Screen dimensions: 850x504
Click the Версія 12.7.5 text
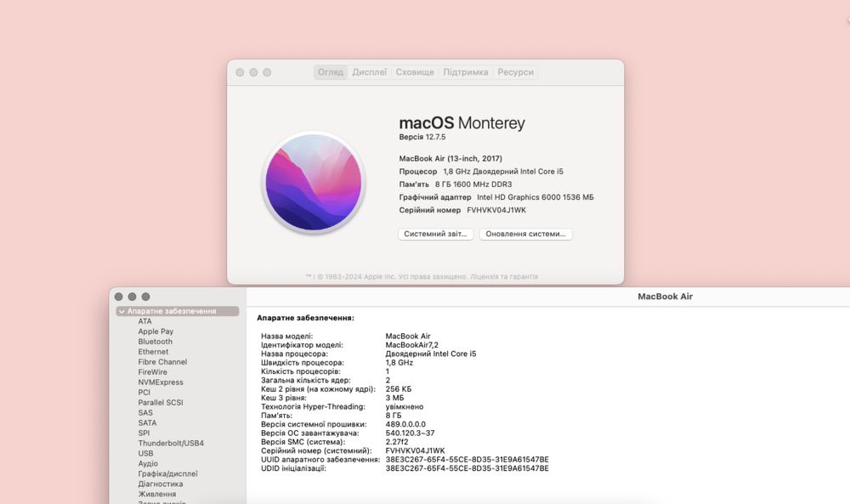[422, 137]
